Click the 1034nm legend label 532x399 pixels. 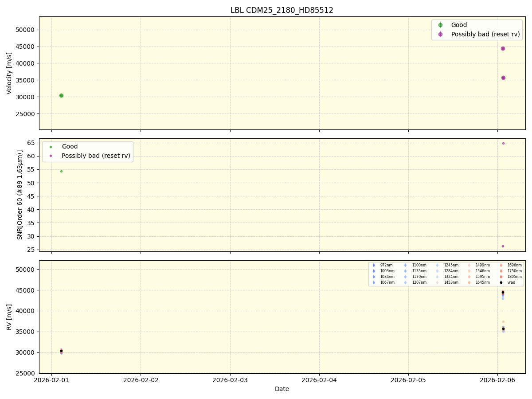coord(388,277)
